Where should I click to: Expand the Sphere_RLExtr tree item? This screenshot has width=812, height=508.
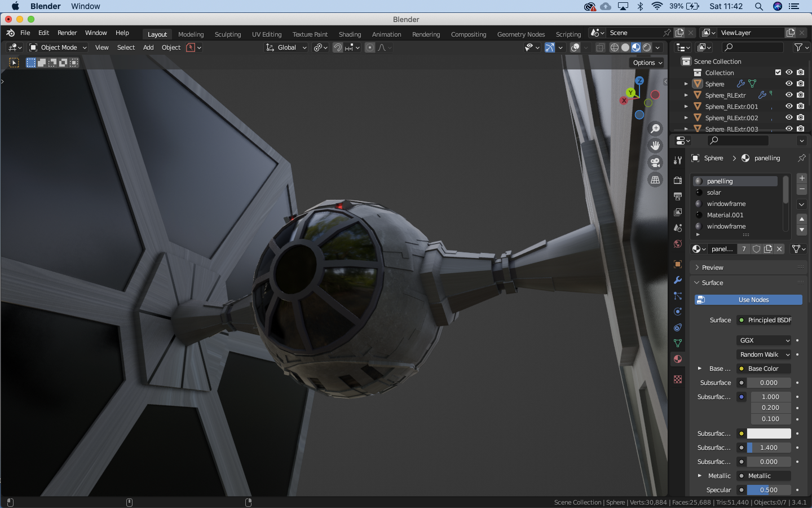[686, 95]
